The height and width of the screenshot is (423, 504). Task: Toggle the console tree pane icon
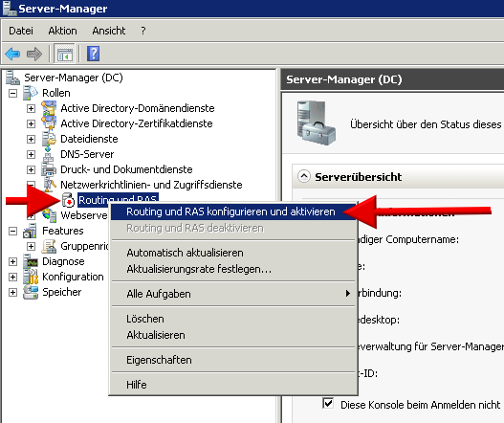pyautogui.click(x=65, y=54)
